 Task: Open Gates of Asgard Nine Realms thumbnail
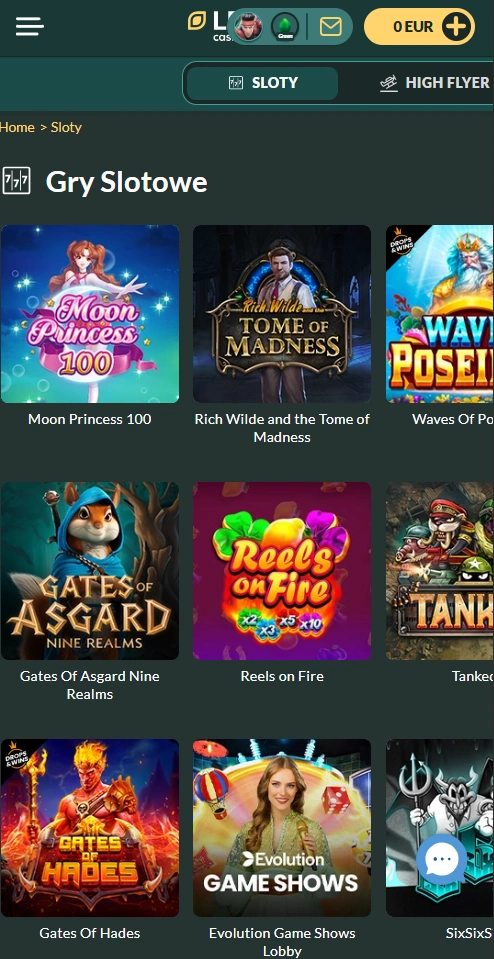tap(90, 571)
